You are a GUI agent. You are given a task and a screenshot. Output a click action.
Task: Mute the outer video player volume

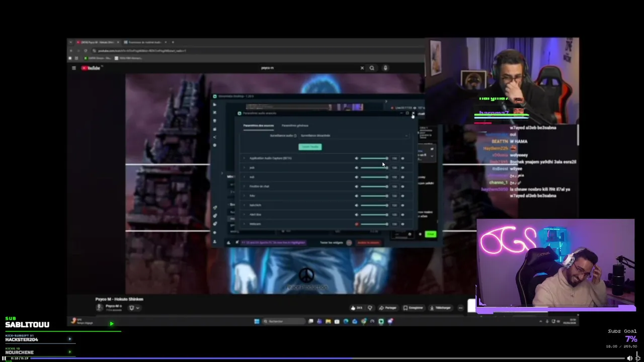[x=629, y=358]
